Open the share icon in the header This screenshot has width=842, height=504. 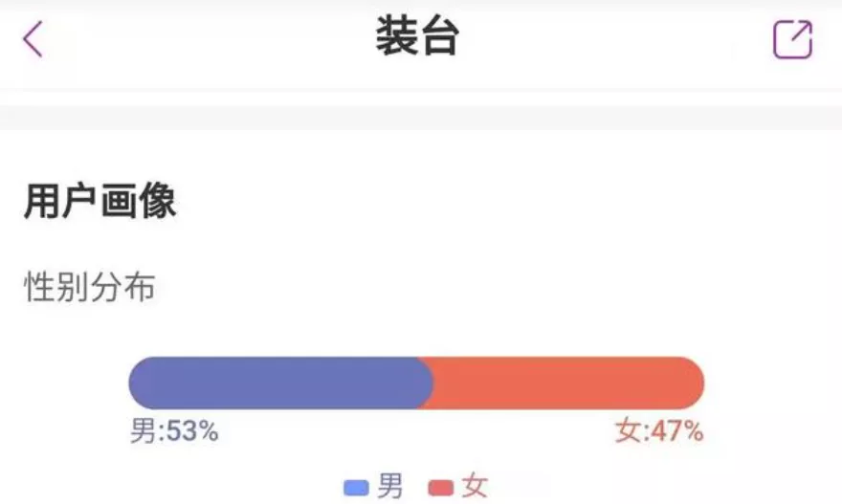tap(792, 40)
